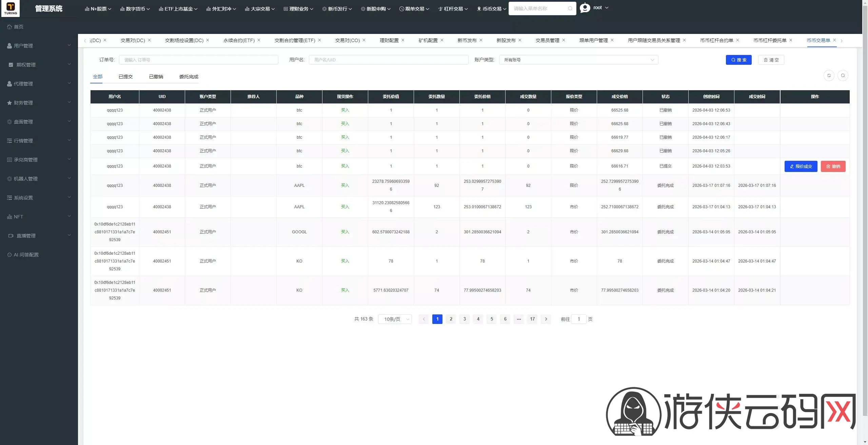Close the 理财配置 tab
The width and height of the screenshot is (868, 445).
[x=403, y=40]
